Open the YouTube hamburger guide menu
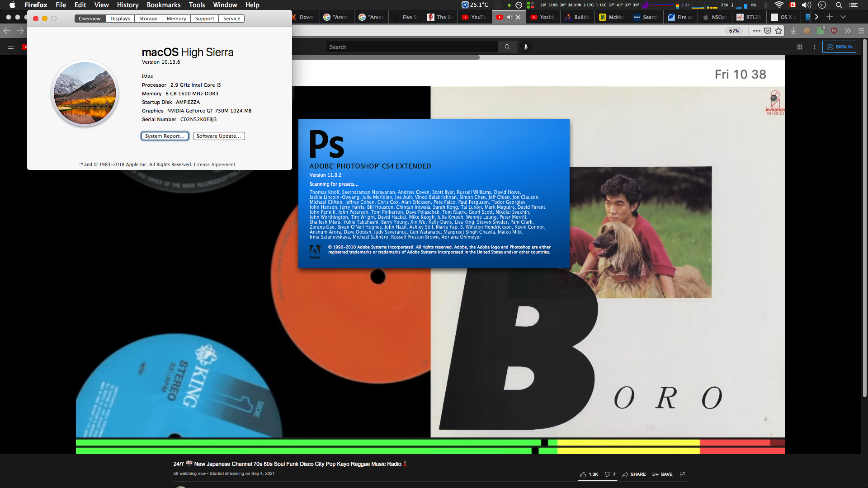This screenshot has height=488, width=868. click(11, 47)
